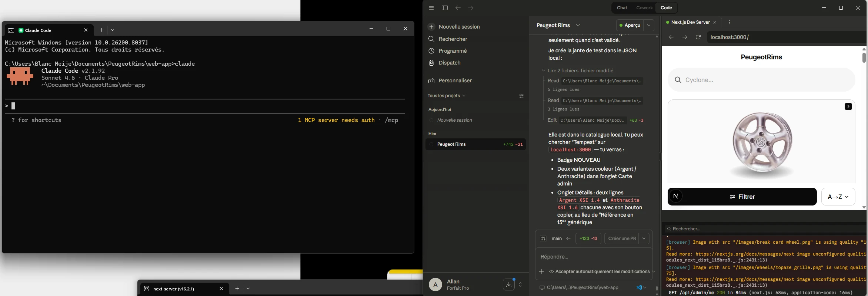This screenshot has height=296, width=868.
Task: Close the Claude Code terminal tab
Action: tap(86, 30)
